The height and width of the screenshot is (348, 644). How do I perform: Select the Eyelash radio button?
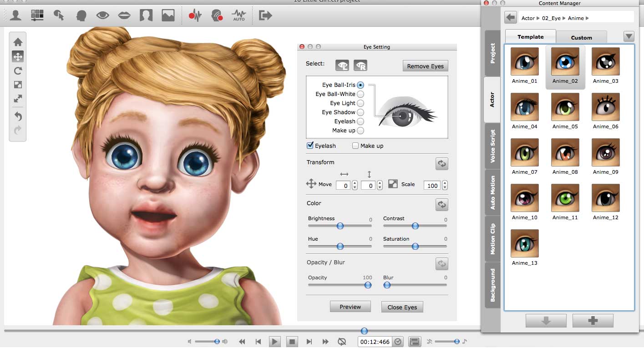point(360,121)
